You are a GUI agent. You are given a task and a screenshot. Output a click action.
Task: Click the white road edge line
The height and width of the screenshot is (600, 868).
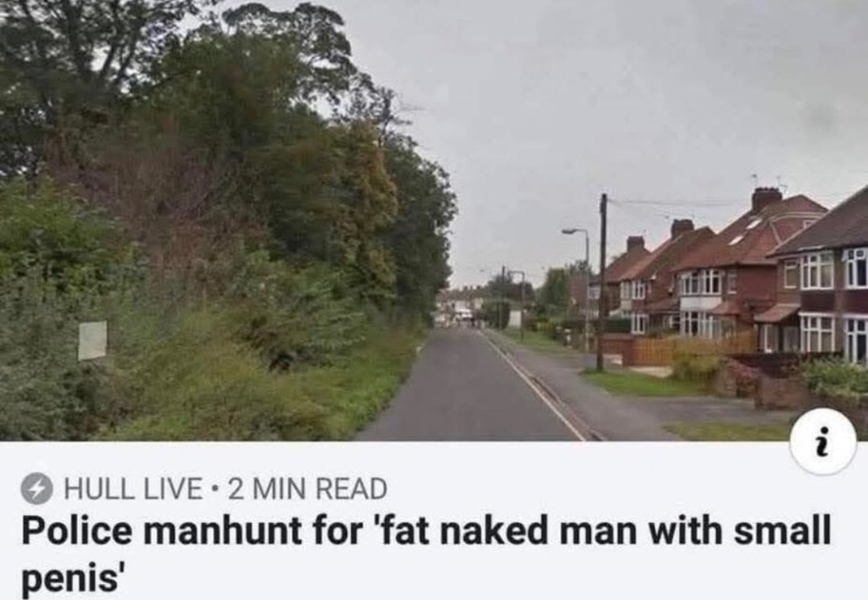tap(533, 384)
